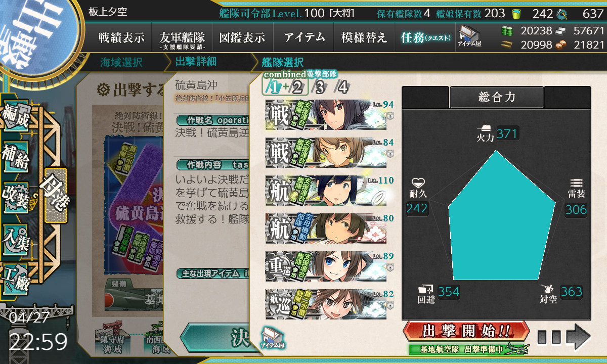Select fleet number 3 tab
The width and height of the screenshot is (607, 364).
[x=319, y=88]
